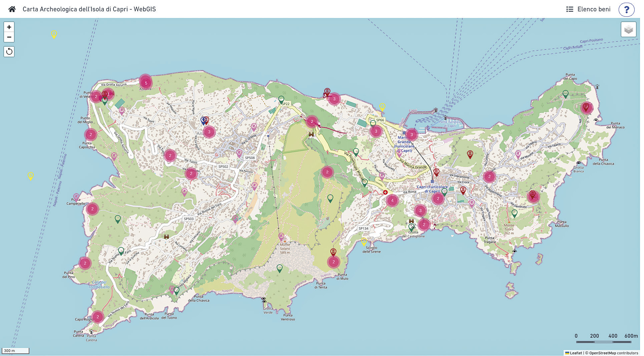This screenshot has height=356, width=644.
Task: Reset the map view
Action: click(x=9, y=51)
